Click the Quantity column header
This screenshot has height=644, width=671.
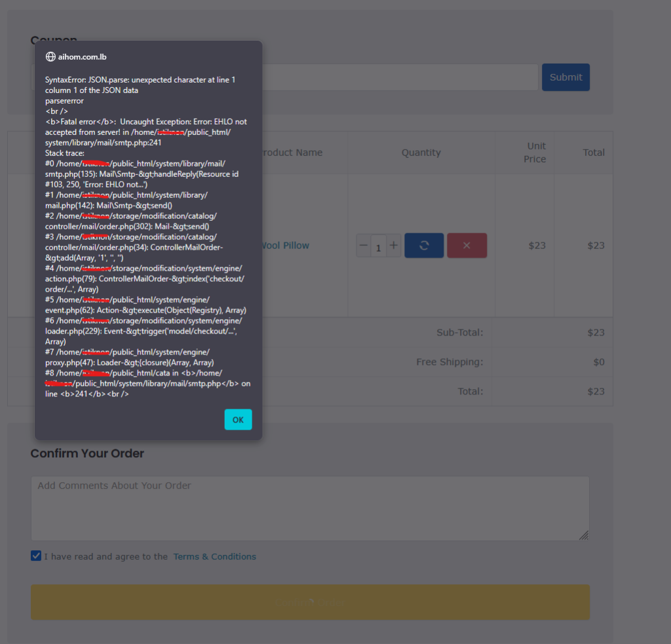tap(421, 153)
